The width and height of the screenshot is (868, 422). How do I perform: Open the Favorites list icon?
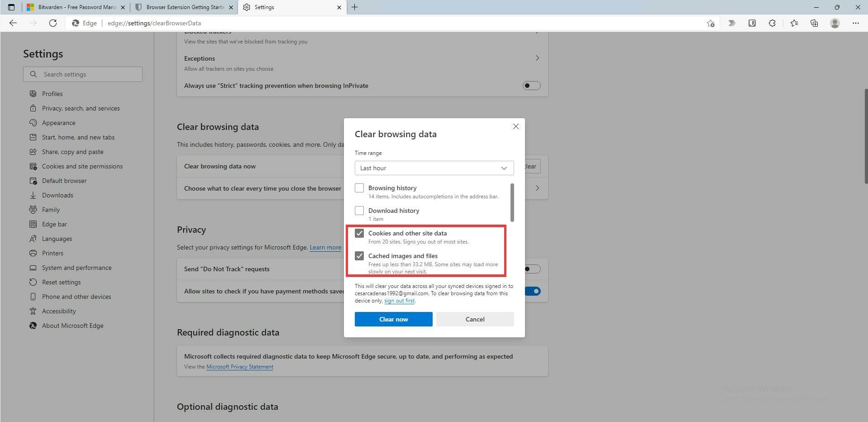point(794,23)
